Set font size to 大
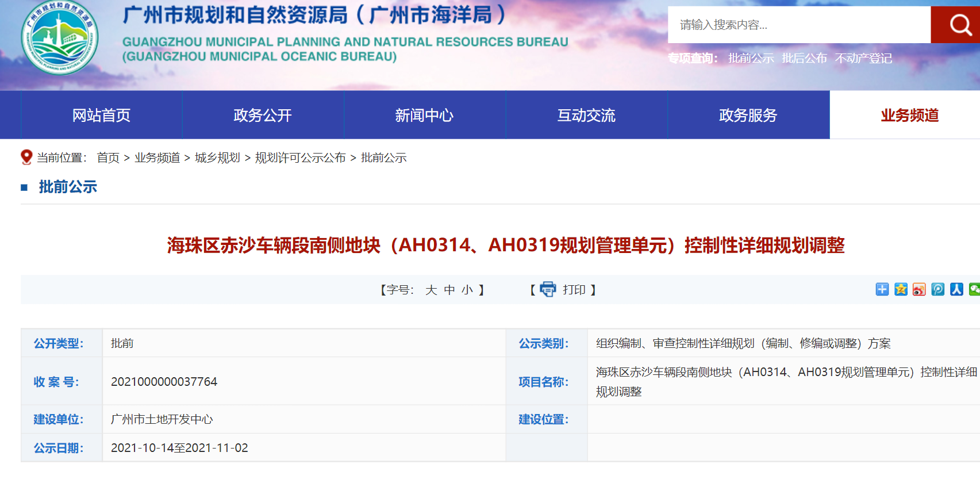980x479 pixels. tap(431, 290)
